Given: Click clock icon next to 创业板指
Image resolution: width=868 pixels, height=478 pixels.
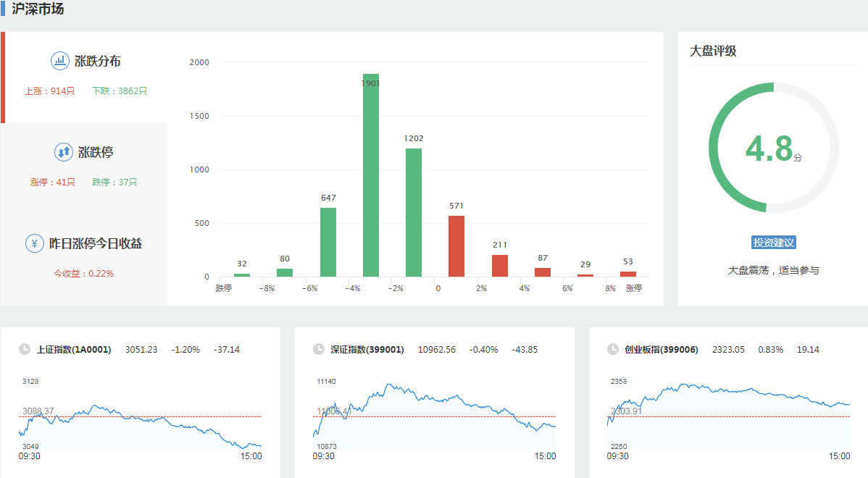Looking at the screenshot, I should [x=613, y=349].
